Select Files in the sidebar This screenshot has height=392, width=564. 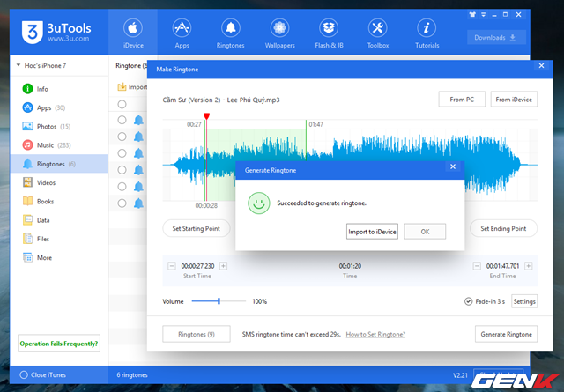click(59, 239)
